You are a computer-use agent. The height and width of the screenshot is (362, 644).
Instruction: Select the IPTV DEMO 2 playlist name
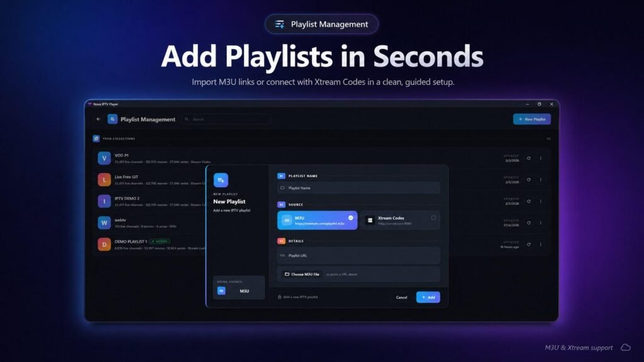click(x=127, y=198)
